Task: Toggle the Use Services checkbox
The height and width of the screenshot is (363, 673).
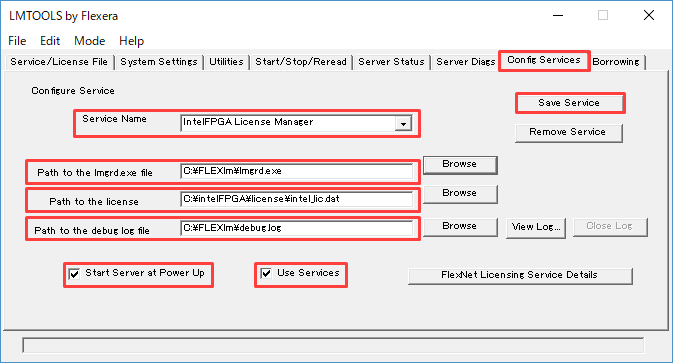Action: pos(266,273)
